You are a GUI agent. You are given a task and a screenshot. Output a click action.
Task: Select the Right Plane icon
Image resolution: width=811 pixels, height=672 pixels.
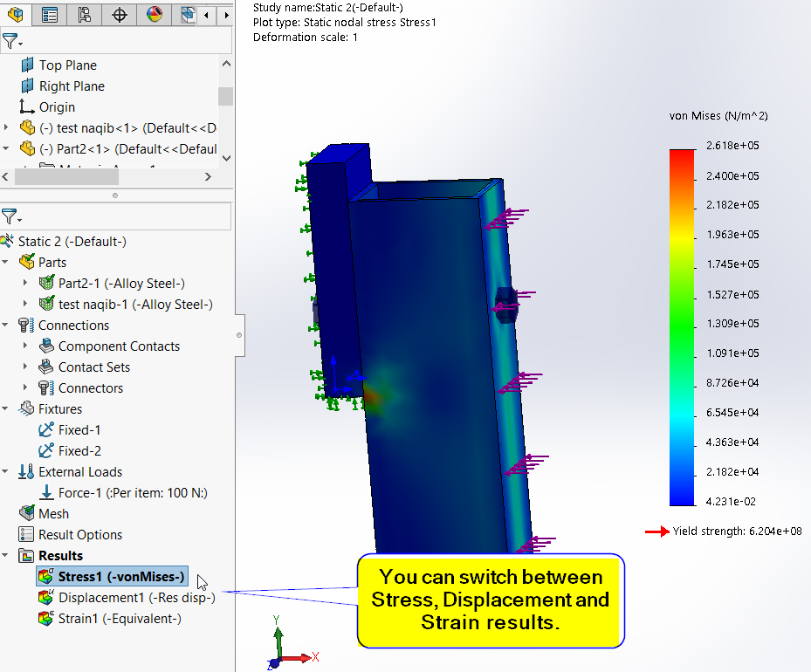[27, 86]
